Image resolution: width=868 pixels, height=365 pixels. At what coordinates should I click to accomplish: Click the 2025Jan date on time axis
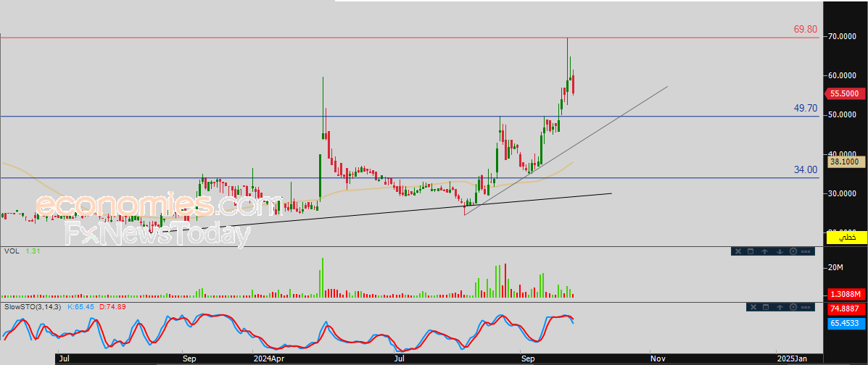pos(793,359)
